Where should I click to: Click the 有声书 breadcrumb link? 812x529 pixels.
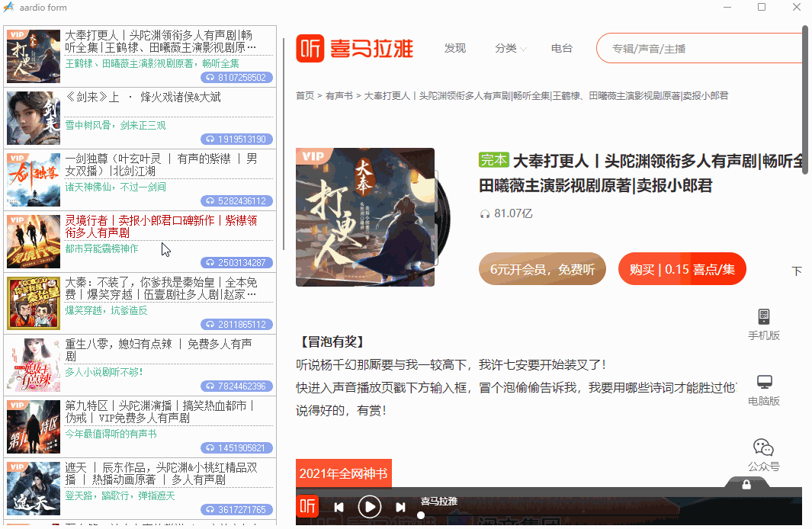coord(339,96)
